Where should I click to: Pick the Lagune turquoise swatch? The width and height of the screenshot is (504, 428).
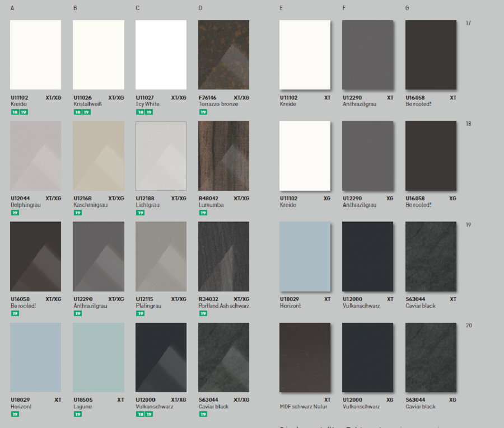(x=98, y=358)
